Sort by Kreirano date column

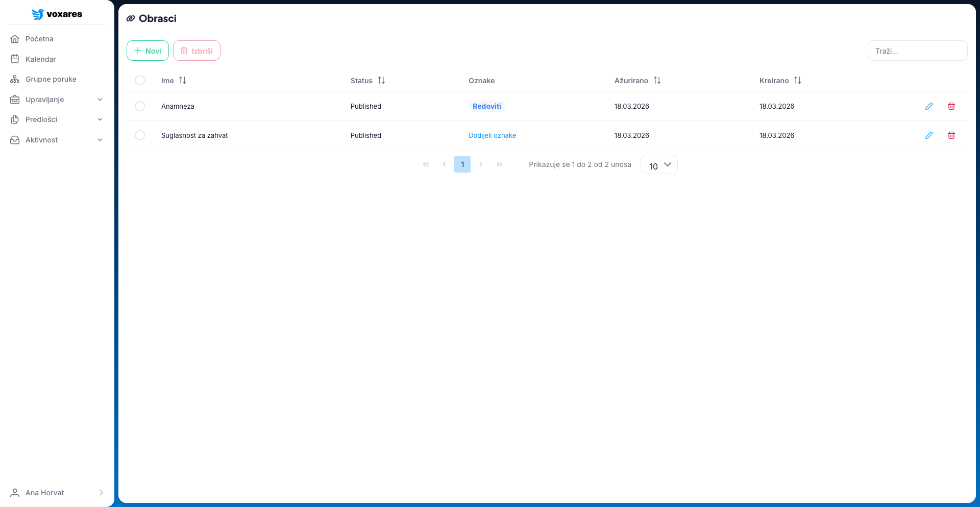pyautogui.click(x=797, y=81)
